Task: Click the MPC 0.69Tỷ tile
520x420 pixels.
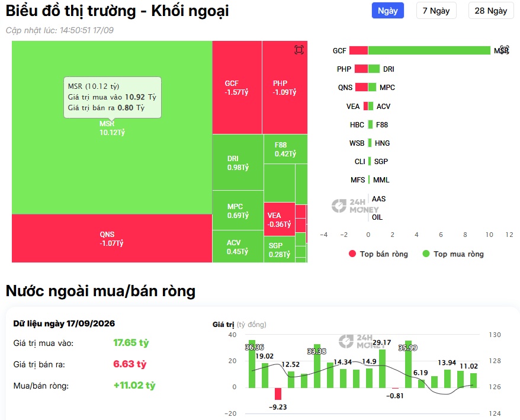Action: 237,211
